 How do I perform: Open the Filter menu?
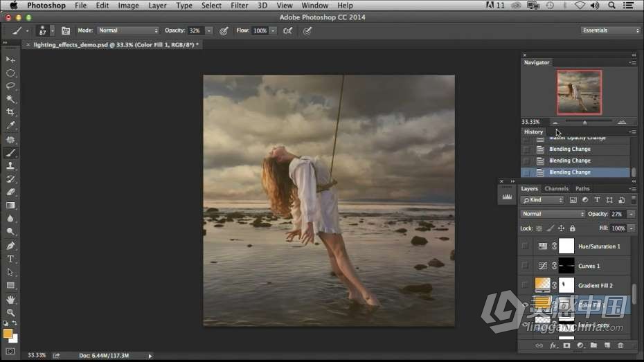pyautogui.click(x=239, y=6)
